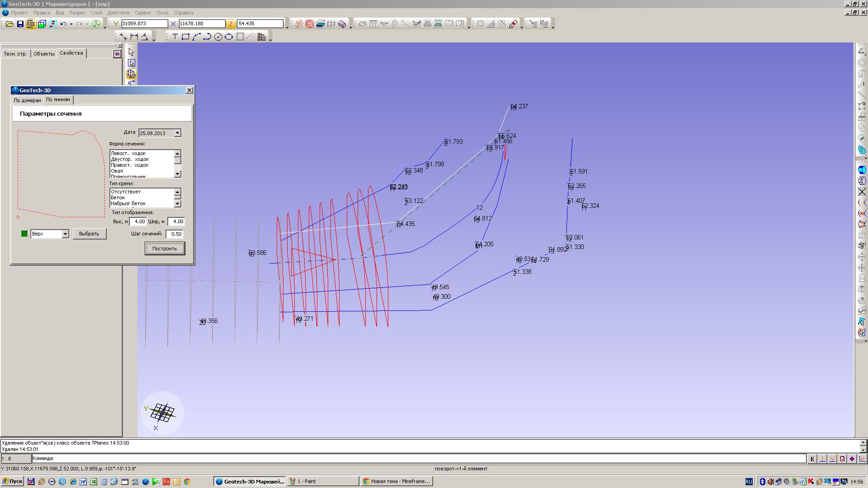
Task: Open the Проект menu
Action: (19, 13)
